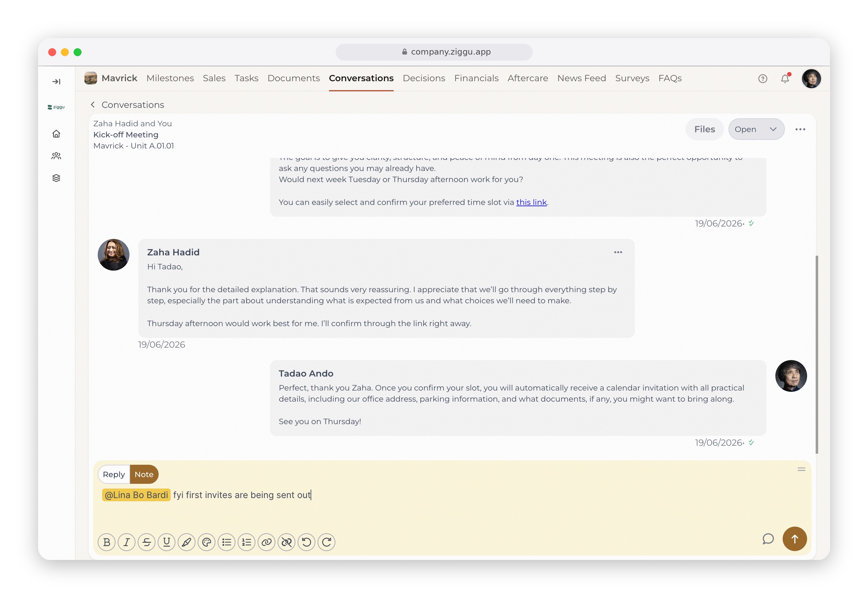Open the Surveys tab

click(632, 78)
